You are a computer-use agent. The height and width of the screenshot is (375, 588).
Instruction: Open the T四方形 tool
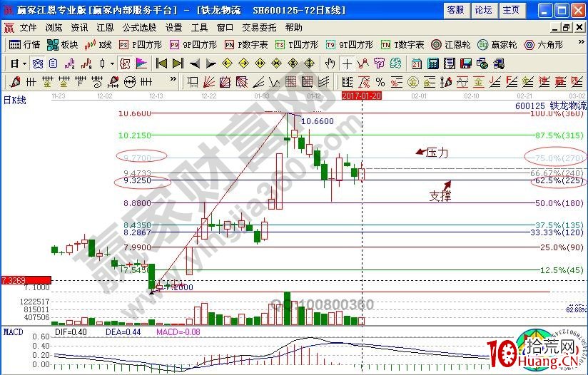[297, 45]
